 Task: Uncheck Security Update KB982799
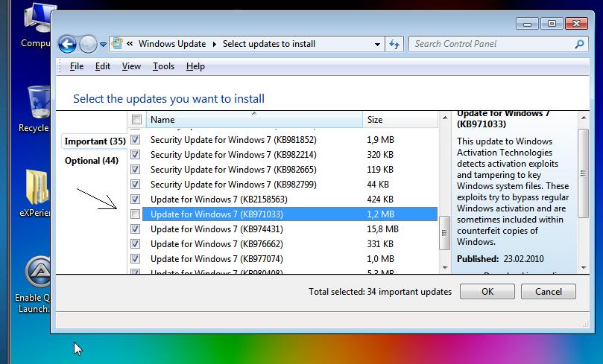(x=136, y=185)
